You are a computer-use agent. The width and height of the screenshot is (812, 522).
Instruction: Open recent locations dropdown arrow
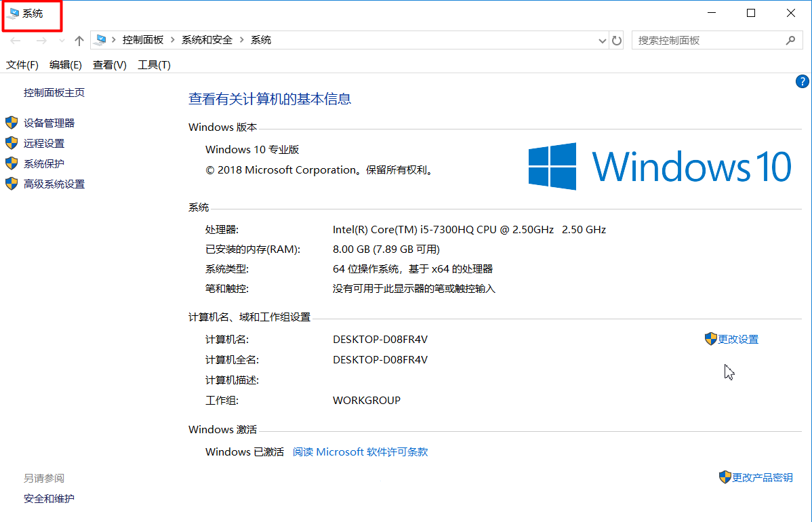[x=62, y=41]
